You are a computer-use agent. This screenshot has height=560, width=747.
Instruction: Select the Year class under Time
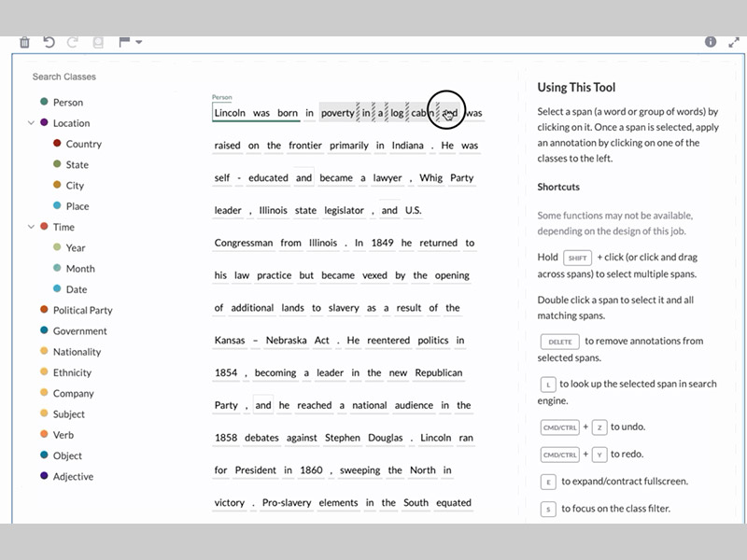[76, 247]
